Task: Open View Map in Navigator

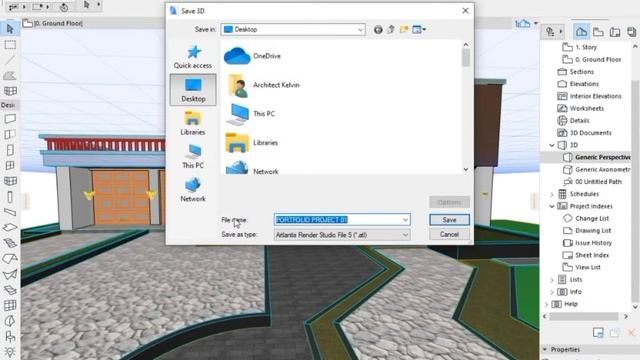Action: [x=598, y=32]
